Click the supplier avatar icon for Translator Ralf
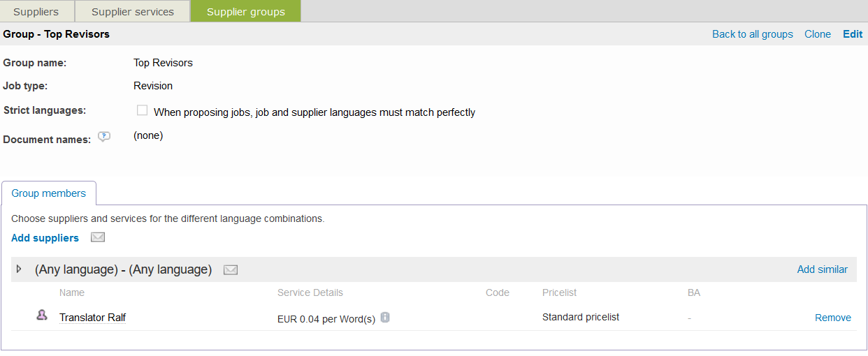 (x=42, y=316)
